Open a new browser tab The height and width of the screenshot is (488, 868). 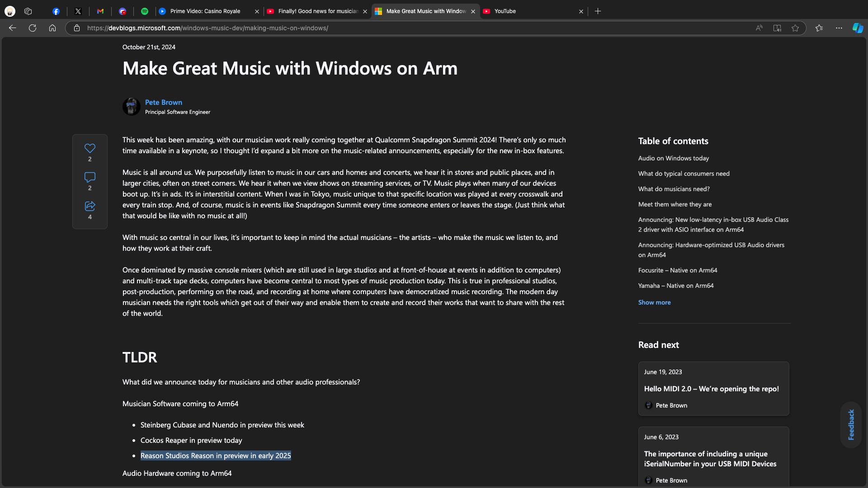[598, 11]
